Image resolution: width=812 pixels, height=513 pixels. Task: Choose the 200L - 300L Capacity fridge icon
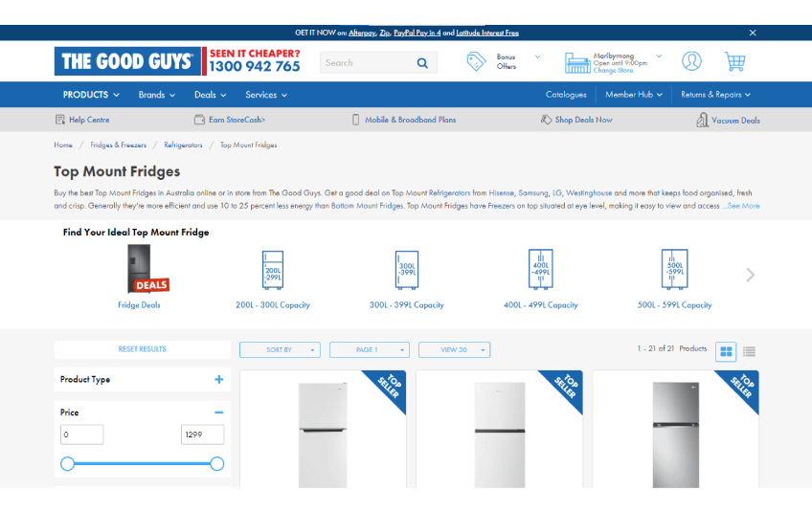pyautogui.click(x=273, y=270)
